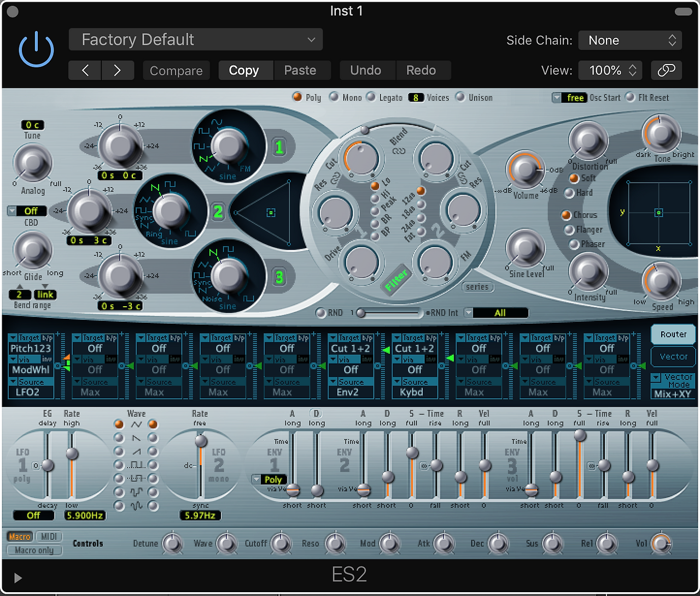Set filter 1 to Peak mode
The height and width of the screenshot is (596, 700).
[375, 211]
